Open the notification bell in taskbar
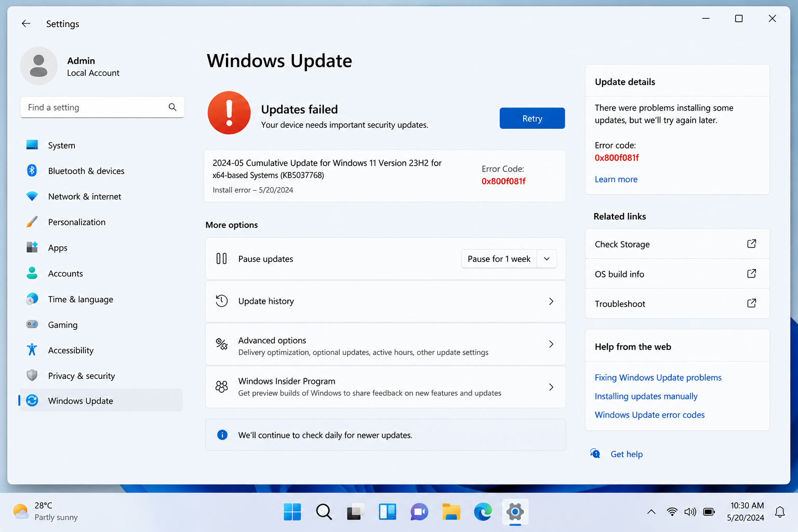The height and width of the screenshot is (532, 798). click(x=780, y=512)
